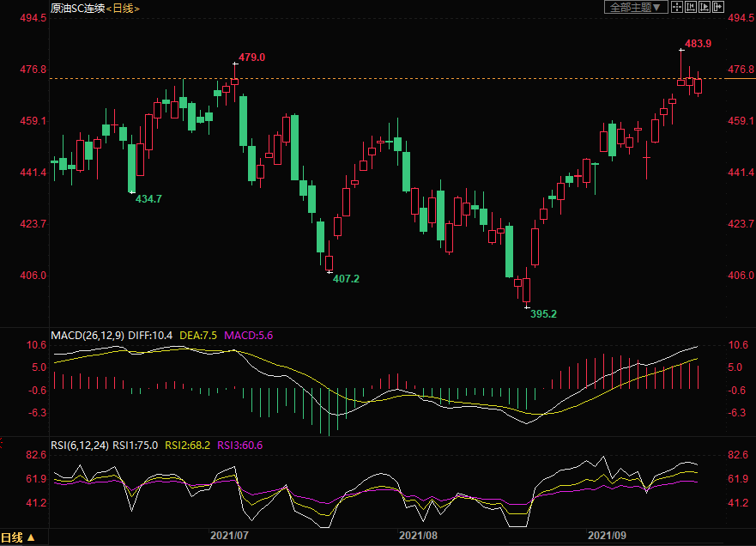
Task: Click the jump-to-chart-start icon
Action: pyautogui.click(x=691, y=7)
